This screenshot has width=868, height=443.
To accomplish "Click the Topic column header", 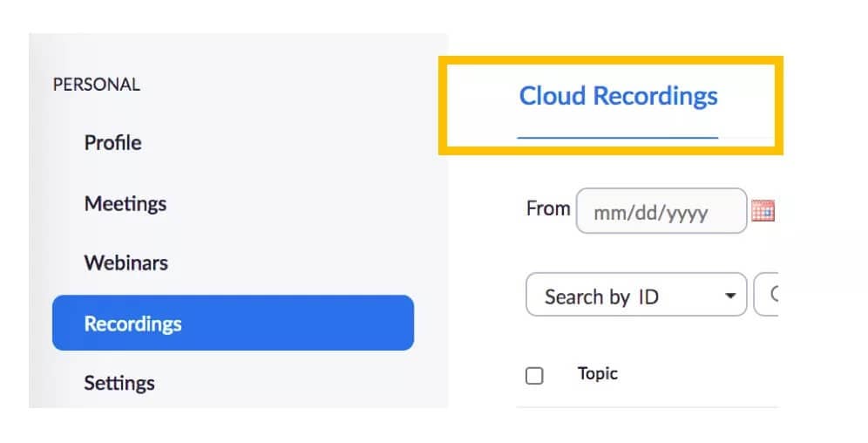I will point(597,374).
